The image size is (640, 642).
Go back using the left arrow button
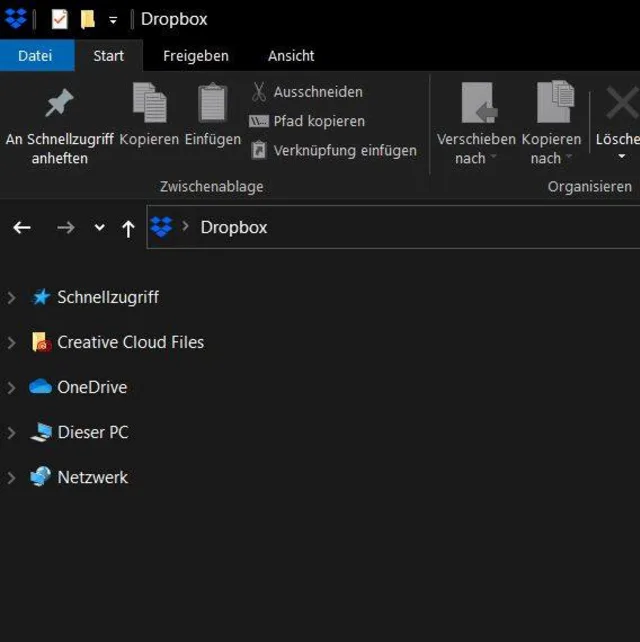[x=22, y=228]
